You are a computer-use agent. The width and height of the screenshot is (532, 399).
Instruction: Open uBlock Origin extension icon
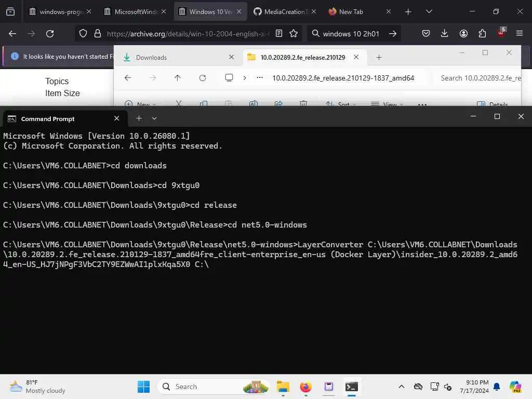501,33
